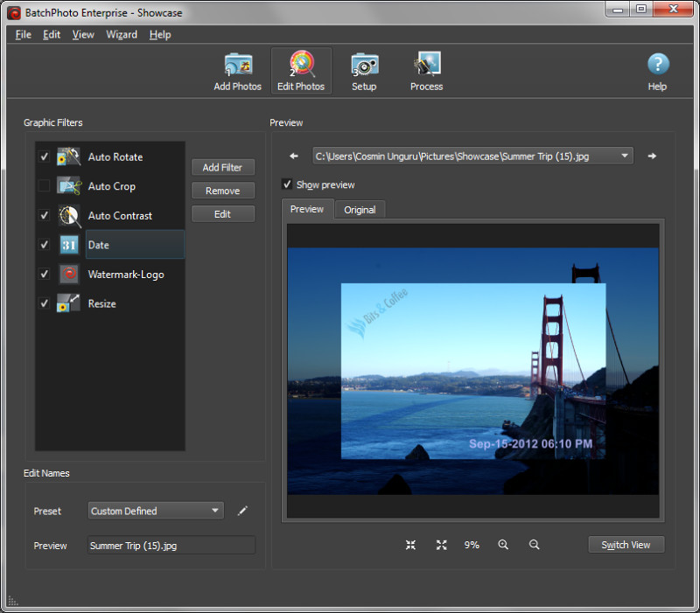Uncheck the Auto Rotate filter checkbox
700x613 pixels.
[x=44, y=157]
